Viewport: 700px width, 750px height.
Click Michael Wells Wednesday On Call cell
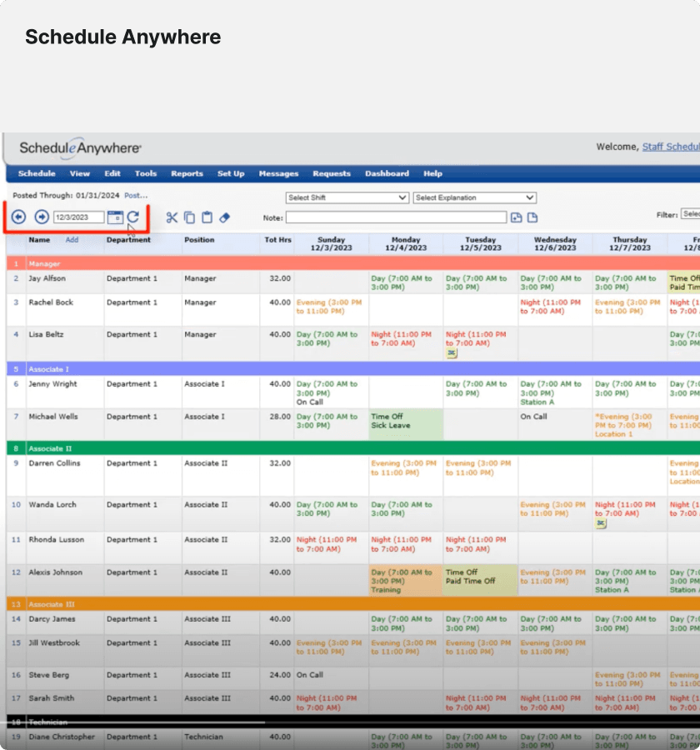[555, 424]
